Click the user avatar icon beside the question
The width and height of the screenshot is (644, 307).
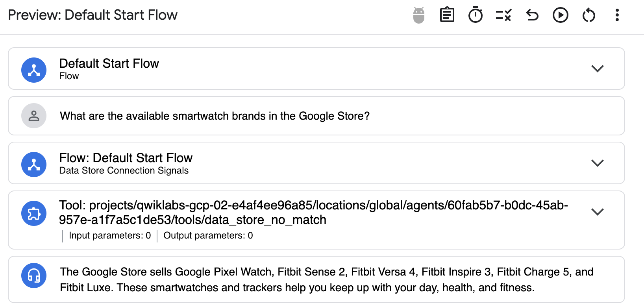click(34, 116)
